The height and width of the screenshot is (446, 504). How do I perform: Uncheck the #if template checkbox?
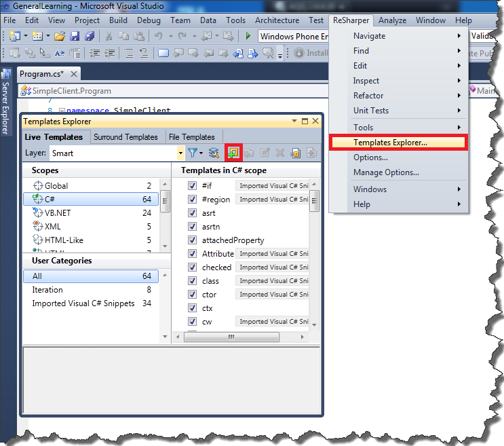click(x=192, y=185)
